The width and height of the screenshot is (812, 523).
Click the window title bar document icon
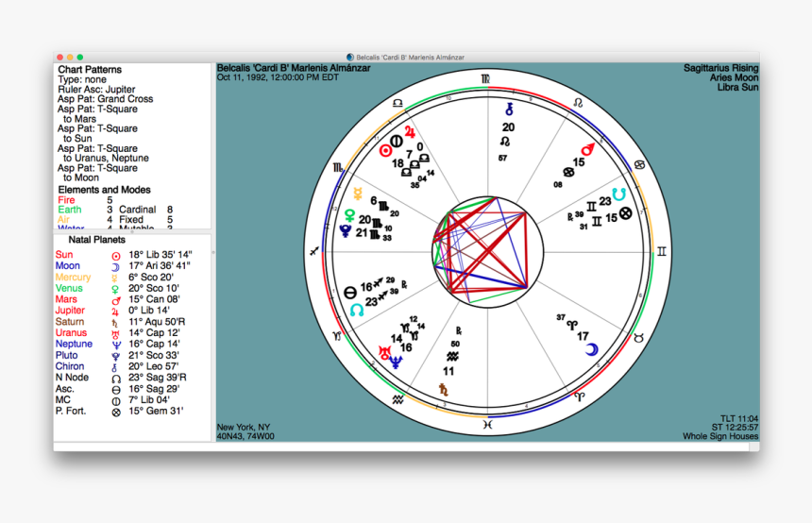(350, 57)
